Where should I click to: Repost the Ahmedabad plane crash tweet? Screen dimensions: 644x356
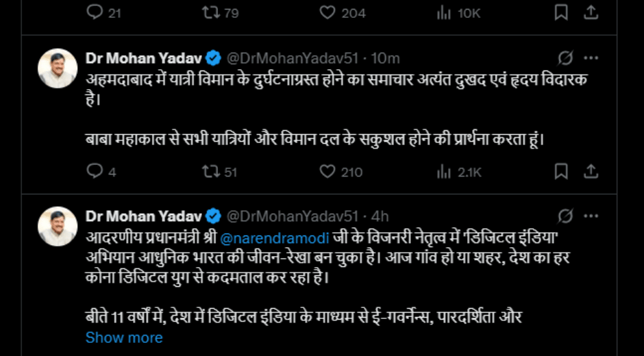coord(211,171)
